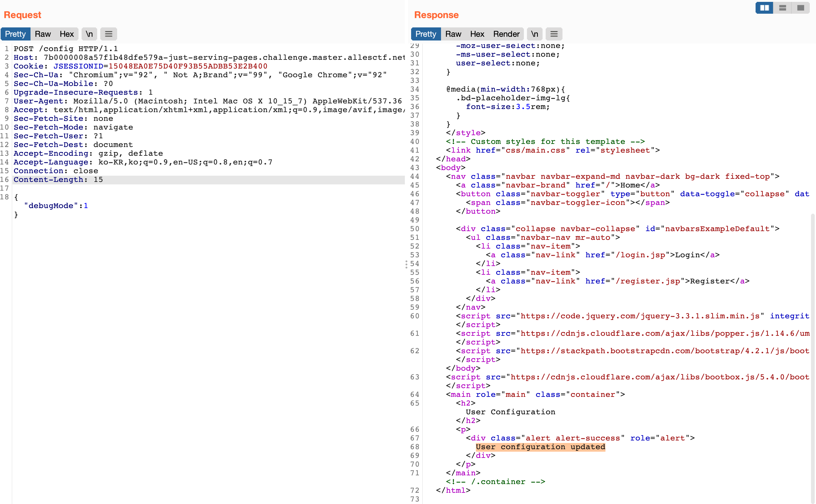The height and width of the screenshot is (504, 816).
Task: Select the combined tabbed layout icon
Action: (800, 8)
